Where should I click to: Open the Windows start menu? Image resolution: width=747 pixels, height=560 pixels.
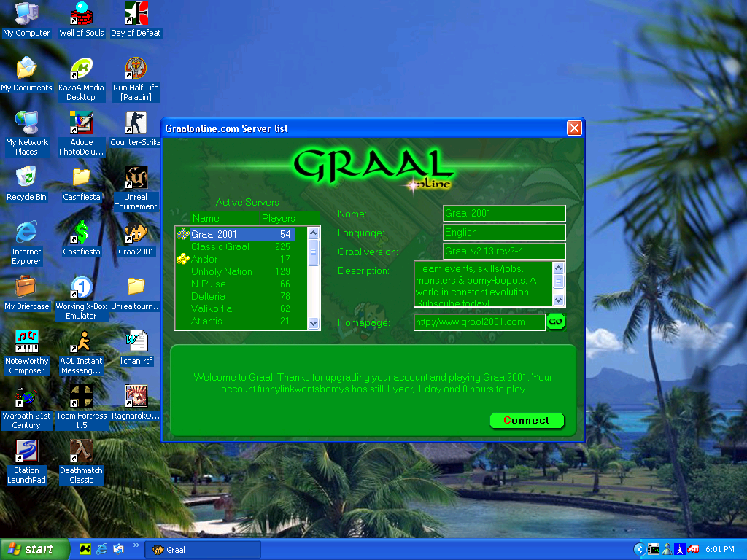[34, 550]
